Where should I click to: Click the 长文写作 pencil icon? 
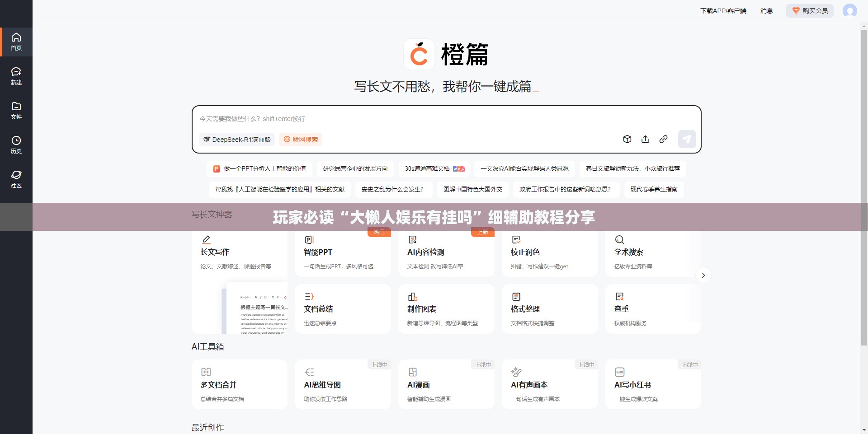tap(206, 239)
